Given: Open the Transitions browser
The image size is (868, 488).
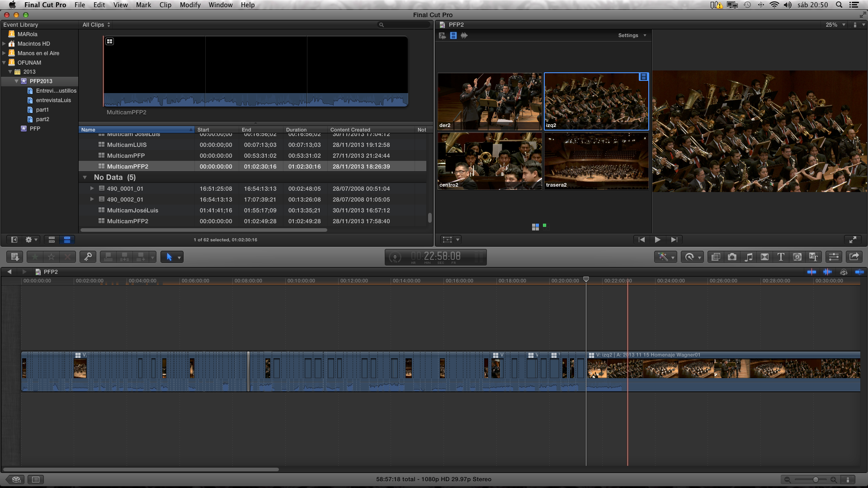Looking at the screenshot, I should [x=764, y=257].
